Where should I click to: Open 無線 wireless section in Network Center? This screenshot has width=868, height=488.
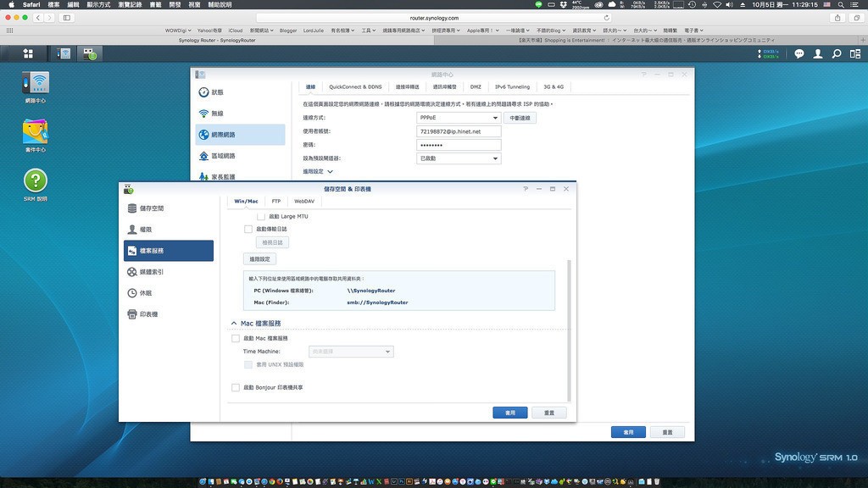(240, 114)
